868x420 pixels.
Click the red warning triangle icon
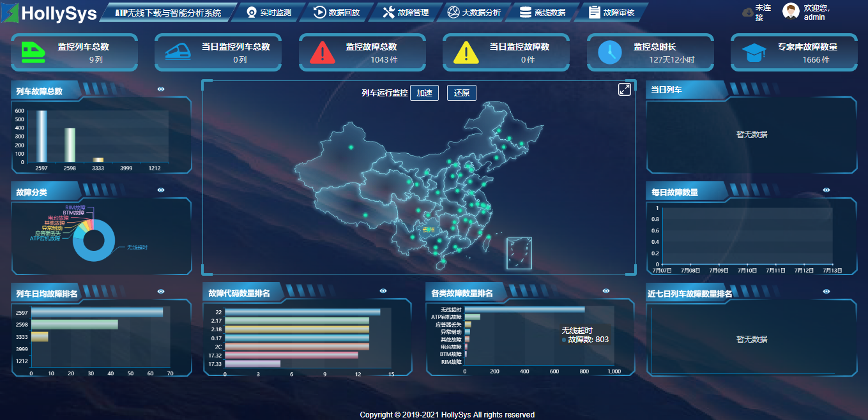click(x=323, y=52)
